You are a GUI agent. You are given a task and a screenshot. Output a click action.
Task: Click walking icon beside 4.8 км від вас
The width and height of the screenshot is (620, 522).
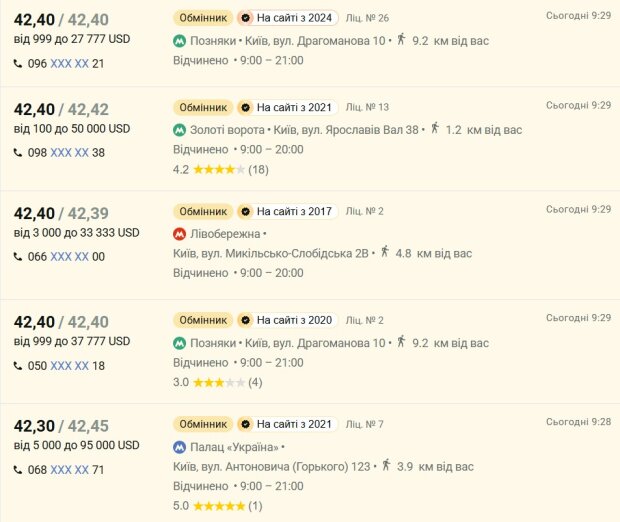point(385,251)
